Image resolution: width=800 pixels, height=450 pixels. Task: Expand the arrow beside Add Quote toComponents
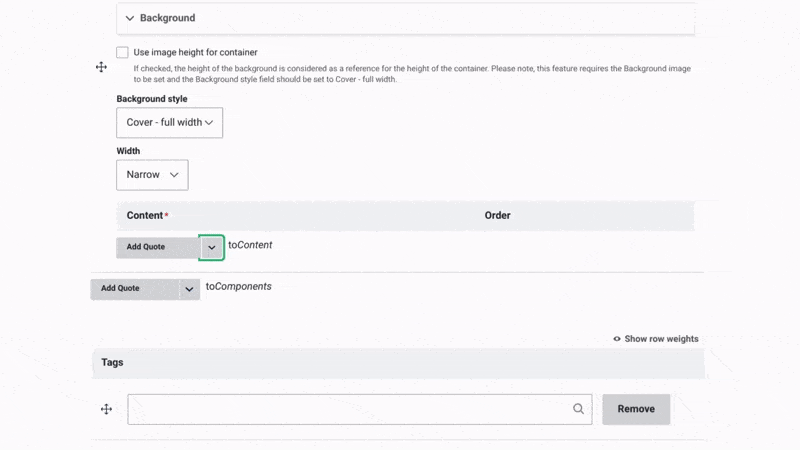click(189, 289)
